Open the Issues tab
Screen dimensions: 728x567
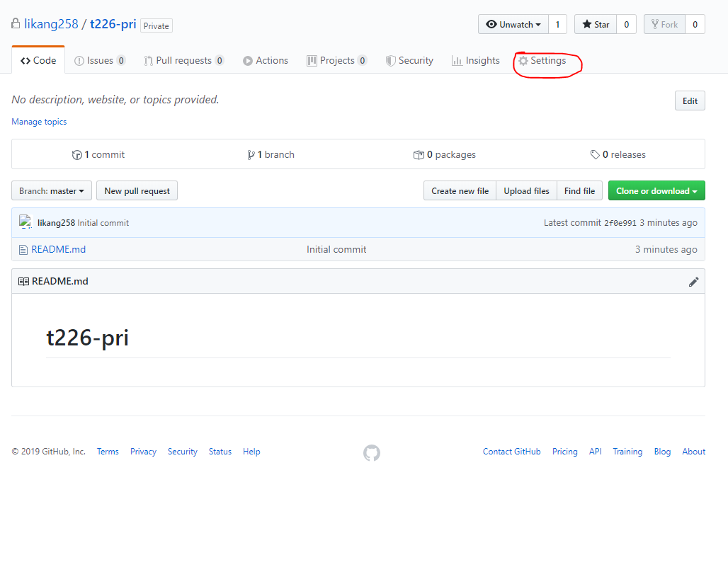[99, 61]
